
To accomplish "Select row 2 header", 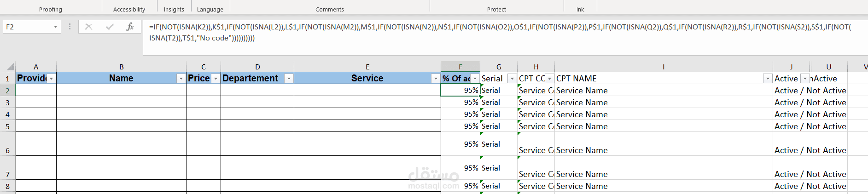I will click(x=7, y=91).
